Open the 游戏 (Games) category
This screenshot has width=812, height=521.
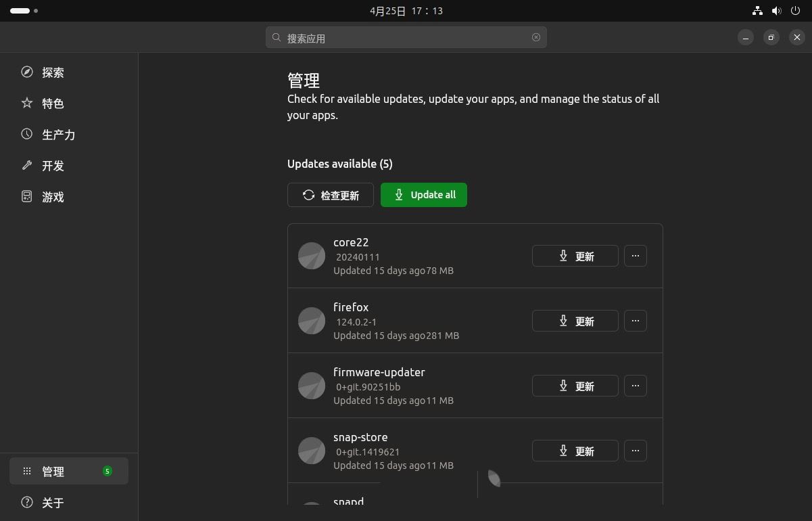[x=53, y=197]
